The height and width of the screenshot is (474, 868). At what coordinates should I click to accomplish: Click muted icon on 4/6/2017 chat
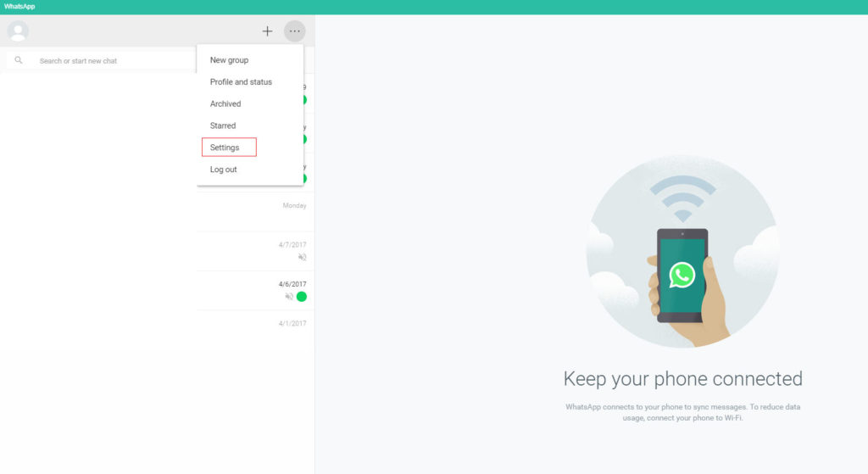tap(289, 296)
